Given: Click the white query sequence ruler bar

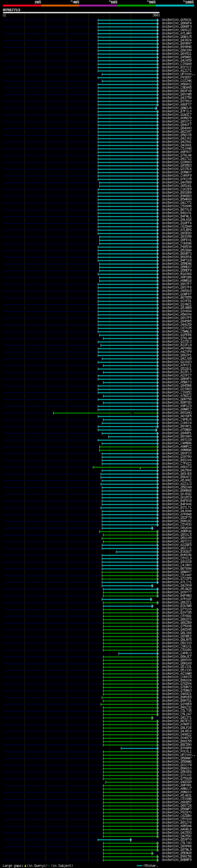Looking at the screenshot, I should [81, 13].
